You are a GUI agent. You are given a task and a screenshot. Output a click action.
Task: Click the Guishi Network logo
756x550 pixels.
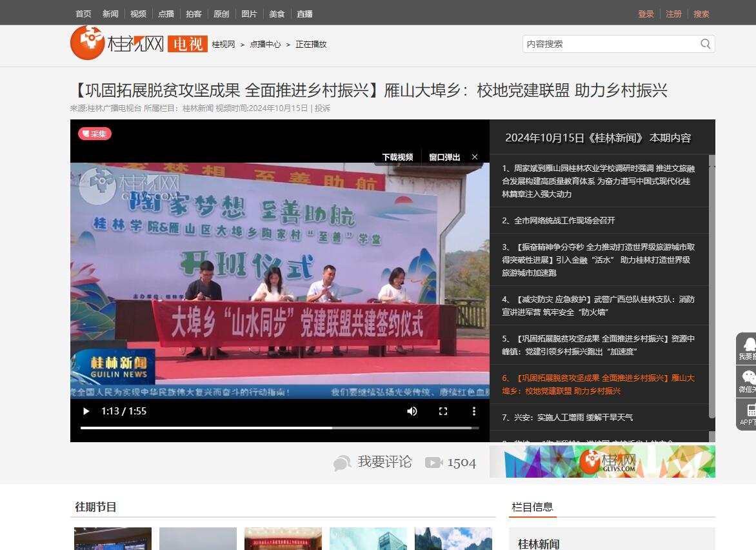point(117,43)
